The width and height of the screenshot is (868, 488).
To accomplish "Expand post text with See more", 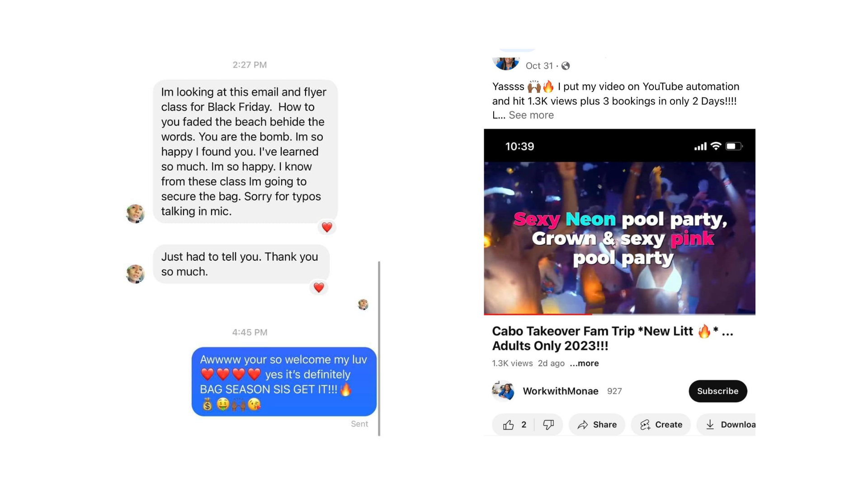I will click(531, 115).
